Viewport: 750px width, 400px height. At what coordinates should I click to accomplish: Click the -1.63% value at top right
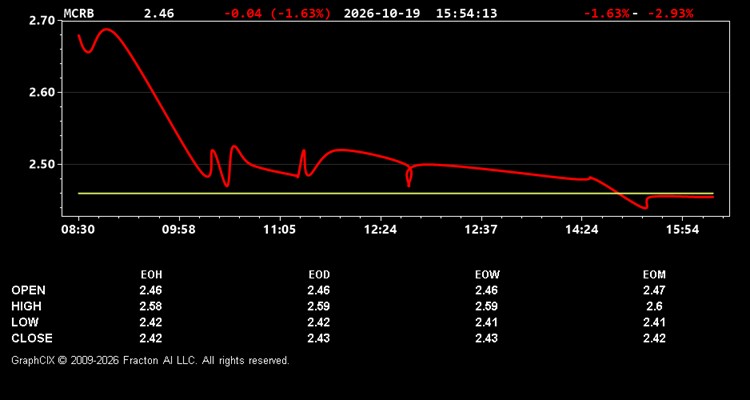pos(607,13)
